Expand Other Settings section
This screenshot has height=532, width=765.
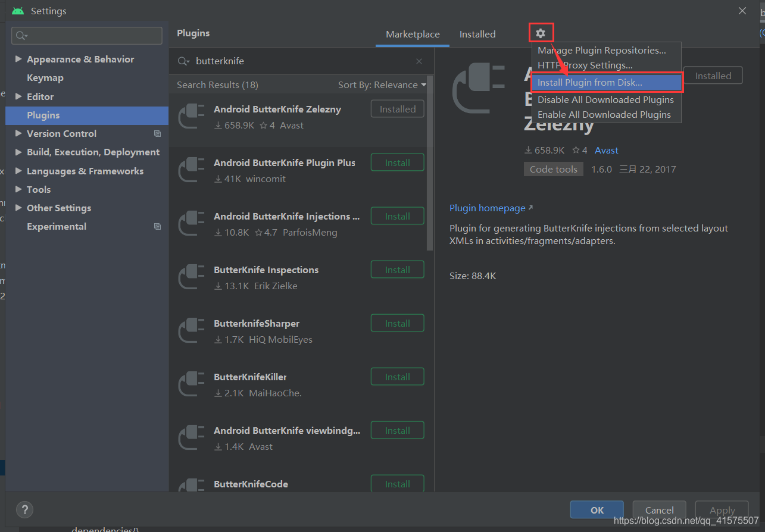coord(18,208)
